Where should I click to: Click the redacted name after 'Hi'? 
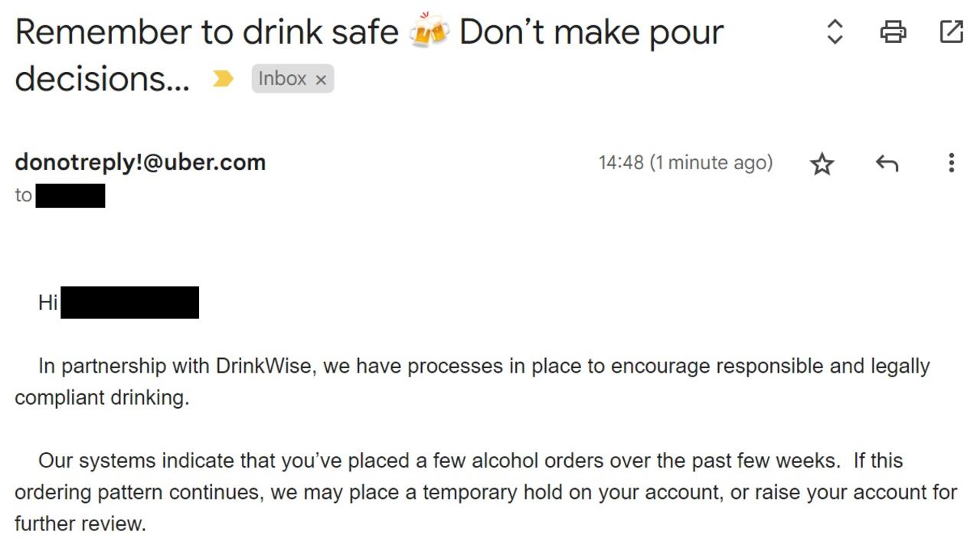click(x=129, y=302)
